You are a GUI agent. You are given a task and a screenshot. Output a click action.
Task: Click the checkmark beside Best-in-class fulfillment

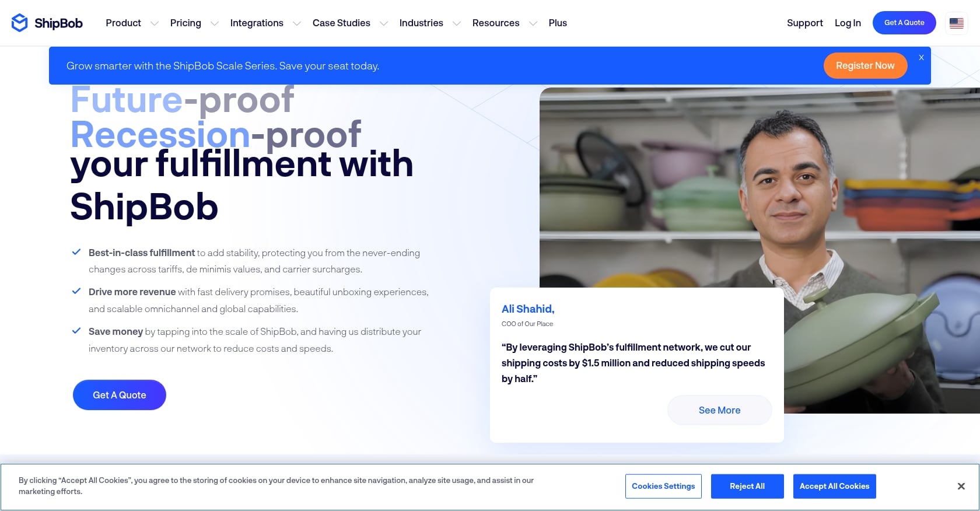pos(76,252)
